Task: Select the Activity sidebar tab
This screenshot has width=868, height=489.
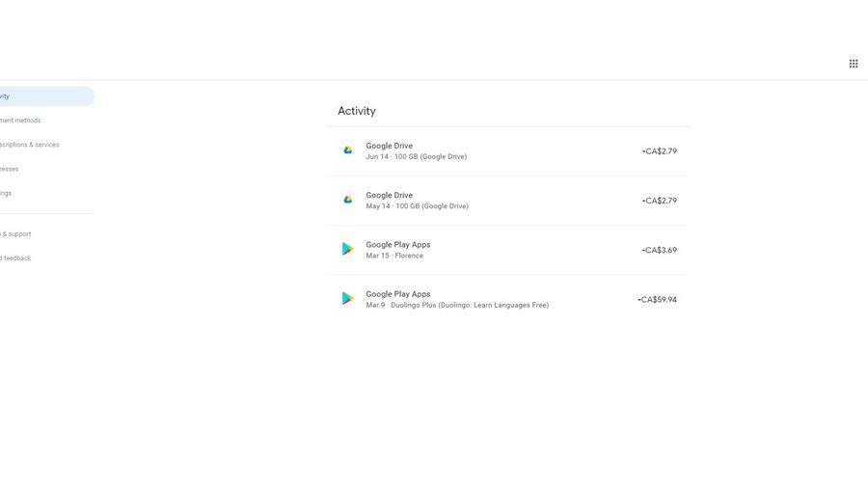Action: tap(47, 96)
